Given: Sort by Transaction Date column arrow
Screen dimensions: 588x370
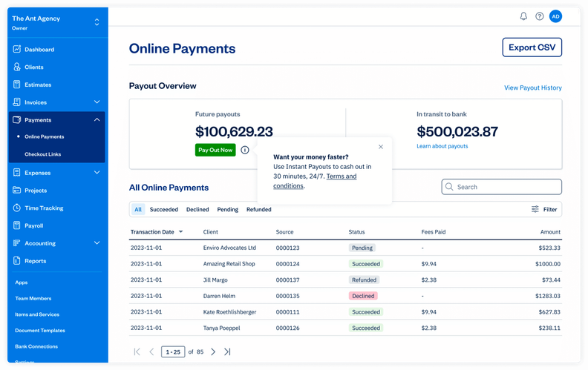Looking at the screenshot, I should [180, 232].
